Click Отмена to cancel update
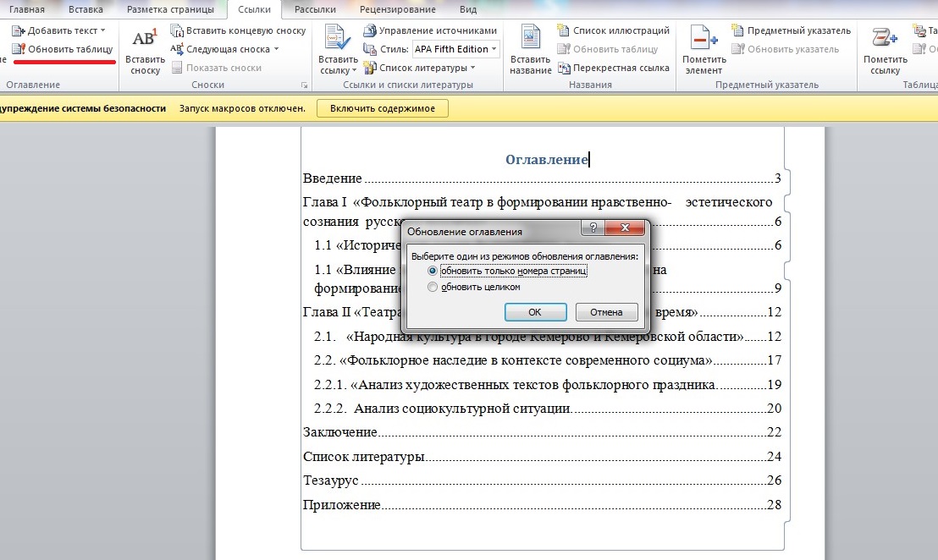938x560 pixels. pyautogui.click(x=607, y=312)
